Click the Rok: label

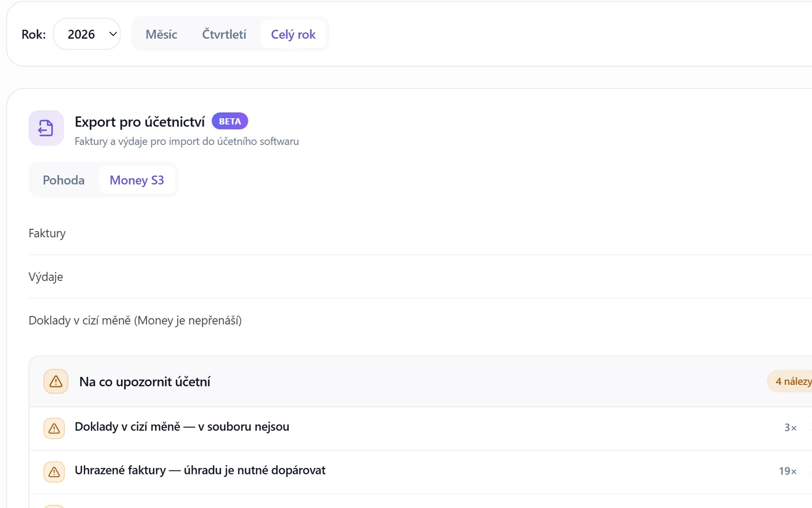tap(33, 34)
